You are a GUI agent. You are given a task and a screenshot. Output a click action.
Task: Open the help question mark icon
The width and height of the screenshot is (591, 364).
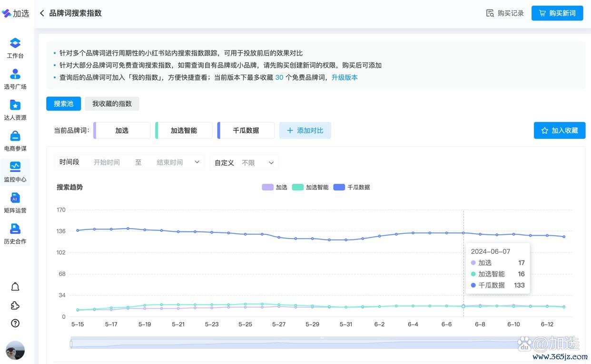(x=15, y=323)
